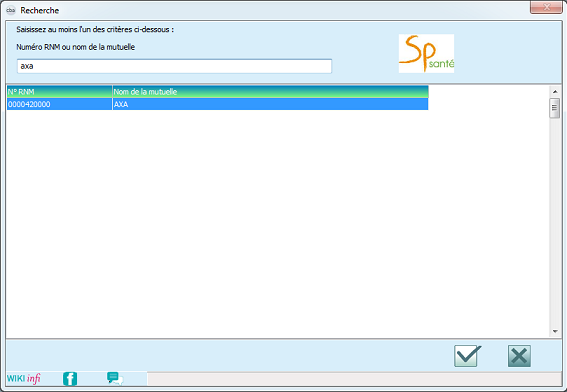Click the SP santé logo

(x=426, y=54)
